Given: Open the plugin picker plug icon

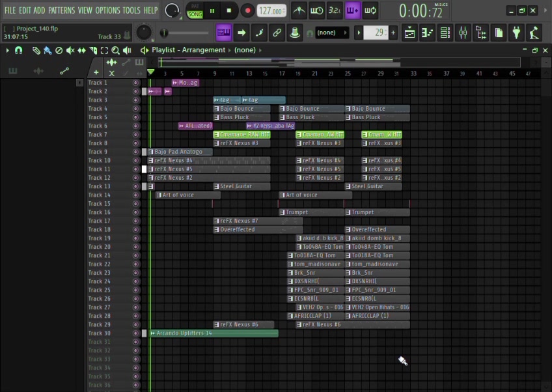Looking at the screenshot, I should (516, 32).
